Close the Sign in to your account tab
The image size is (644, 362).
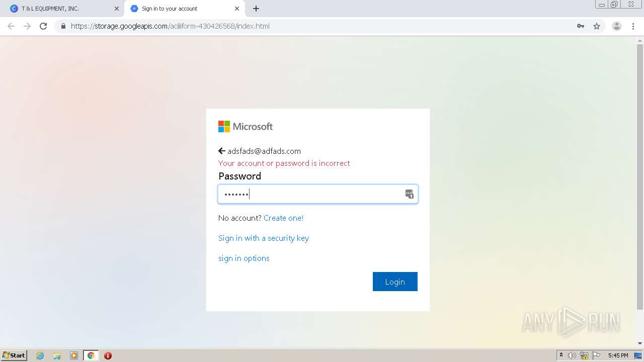[237, 9]
